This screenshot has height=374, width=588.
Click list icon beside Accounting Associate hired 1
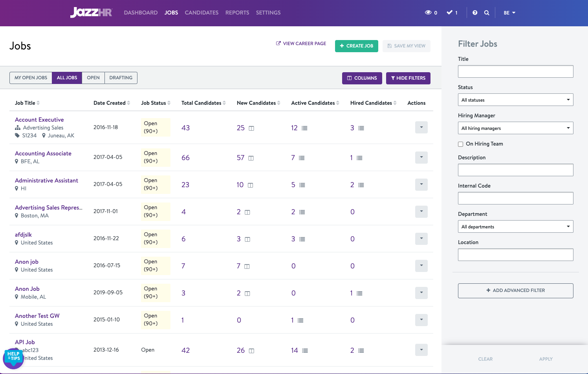coord(359,158)
